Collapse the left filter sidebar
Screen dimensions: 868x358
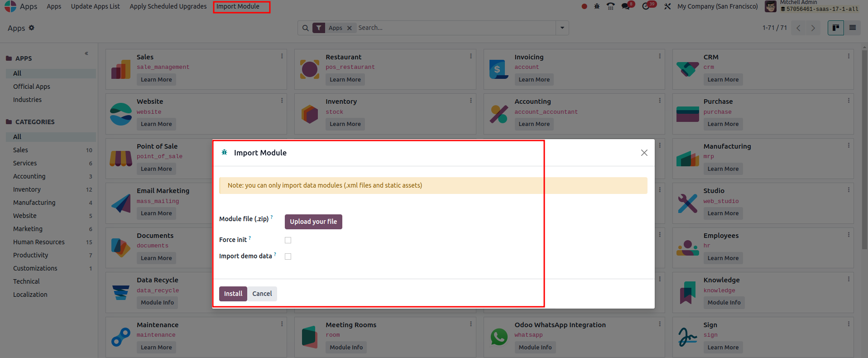[86, 53]
